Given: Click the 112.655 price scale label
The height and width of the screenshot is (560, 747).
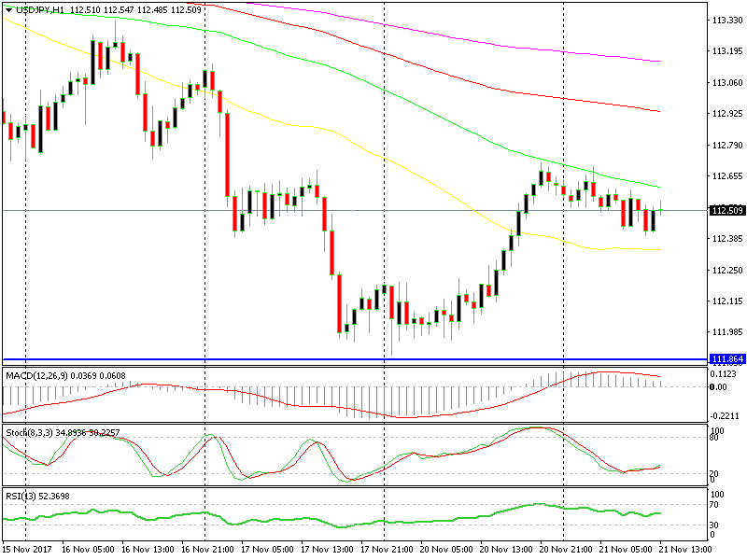Looking at the screenshot, I should (x=727, y=175).
